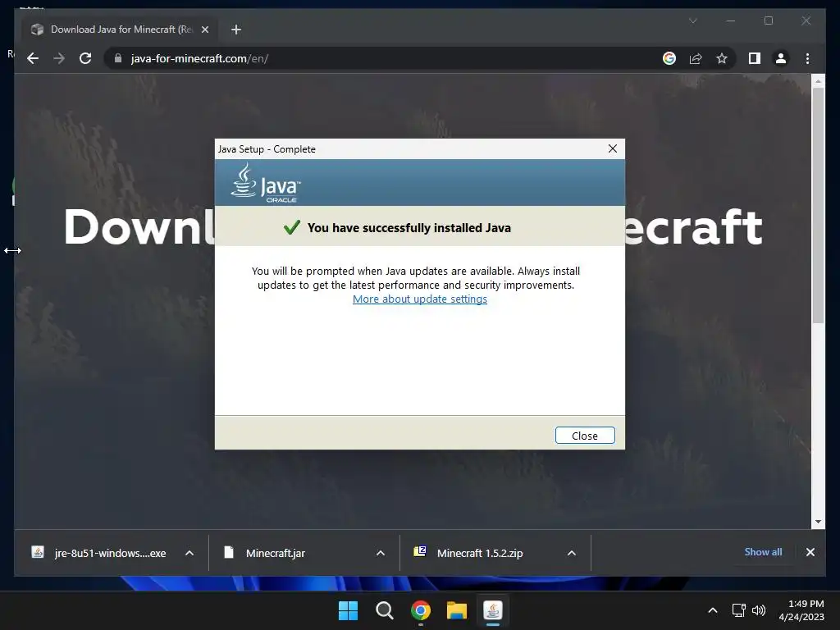Reload the java-for-minecraft page
Image resolution: width=840 pixels, height=630 pixels.
point(85,58)
